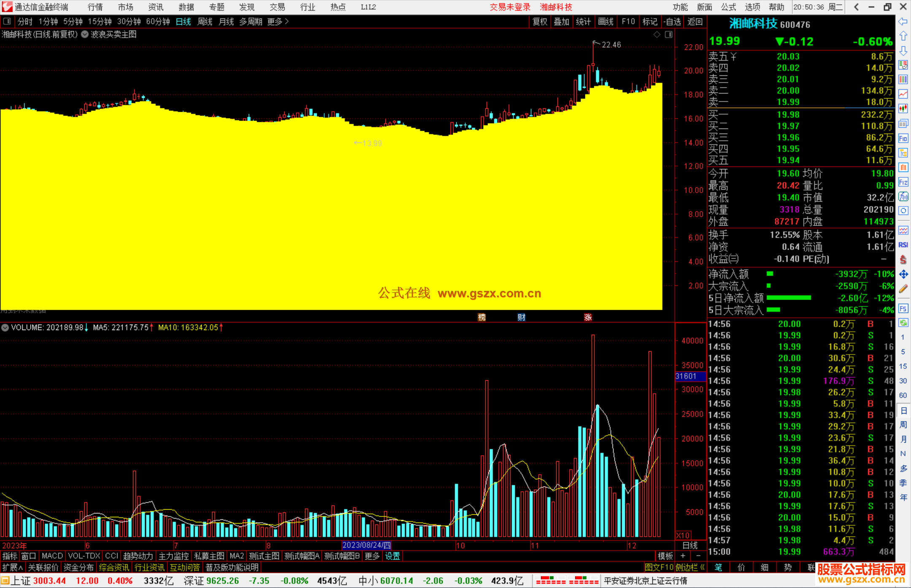The height and width of the screenshot is (588, 911).
Task: Click the pencil drawing tool icon
Action: 903,289
